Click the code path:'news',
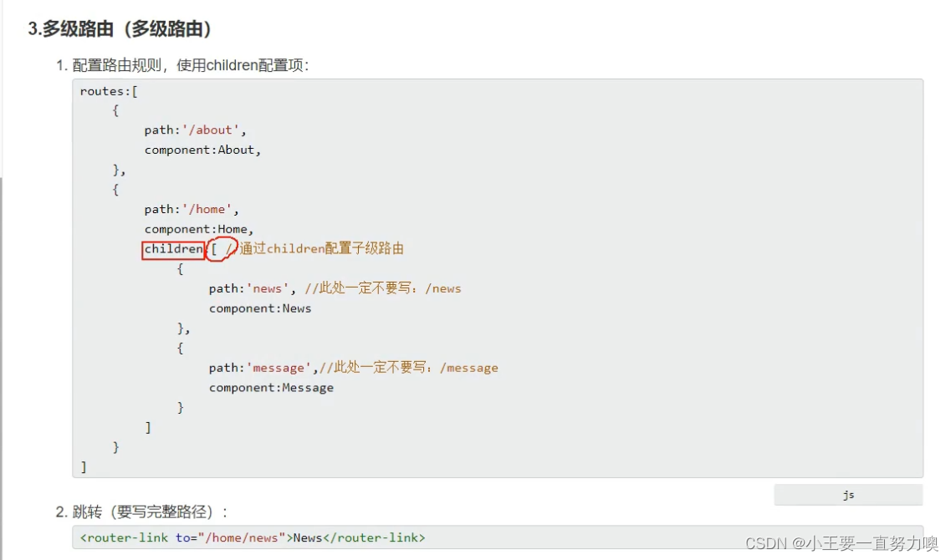 pyautogui.click(x=253, y=289)
